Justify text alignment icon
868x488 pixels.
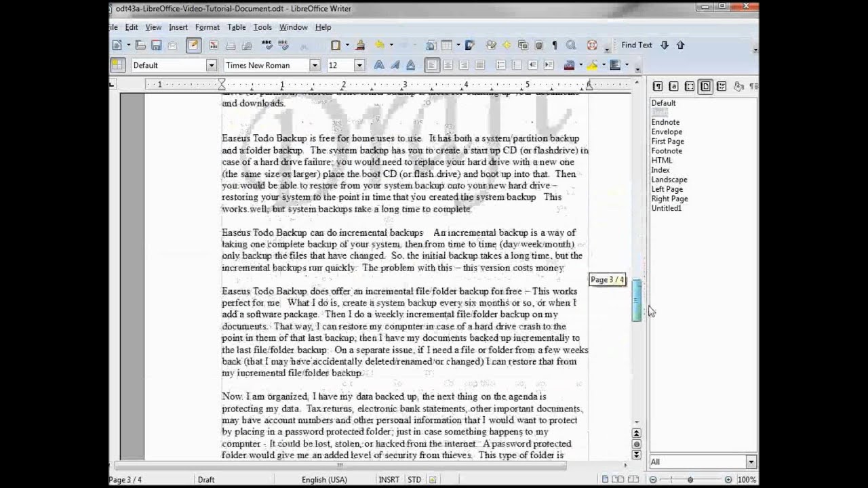tap(479, 65)
